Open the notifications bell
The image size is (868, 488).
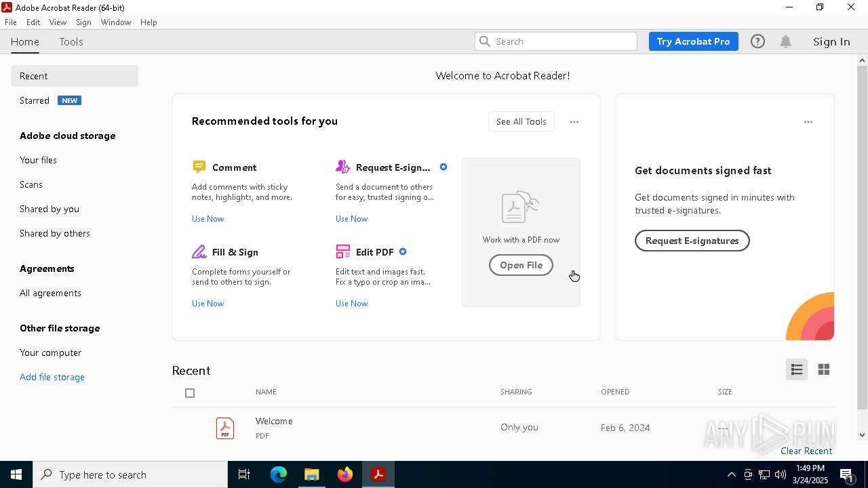785,41
